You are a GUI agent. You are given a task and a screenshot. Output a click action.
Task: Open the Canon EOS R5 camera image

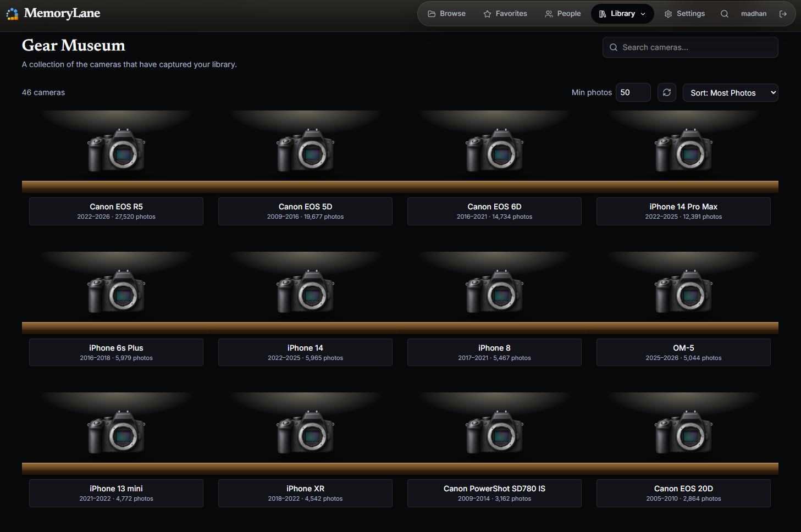pos(117,150)
